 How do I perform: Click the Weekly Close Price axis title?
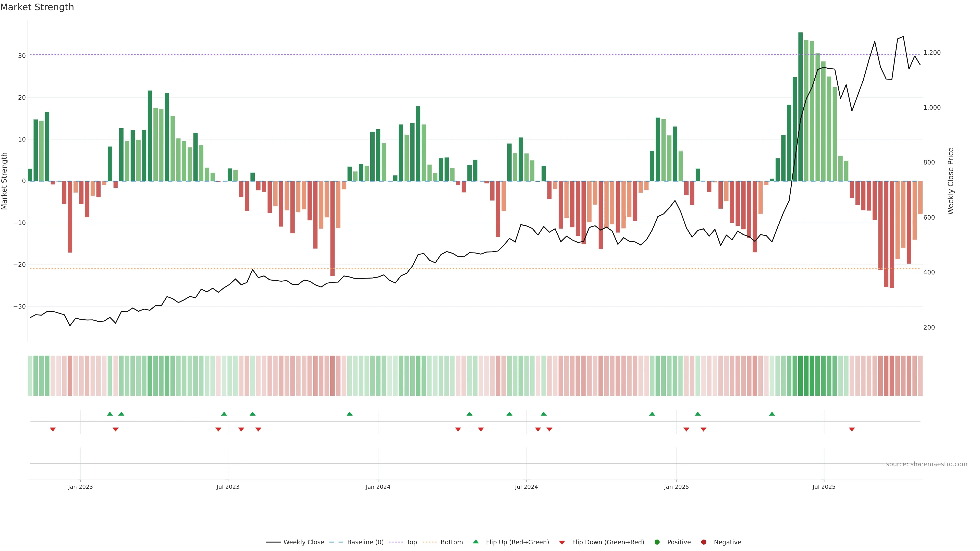click(951, 181)
